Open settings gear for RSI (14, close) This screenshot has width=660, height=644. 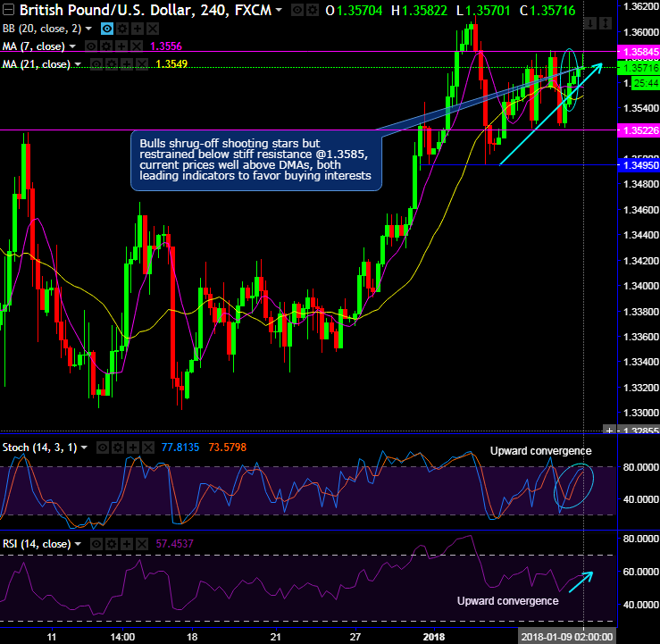112,544
